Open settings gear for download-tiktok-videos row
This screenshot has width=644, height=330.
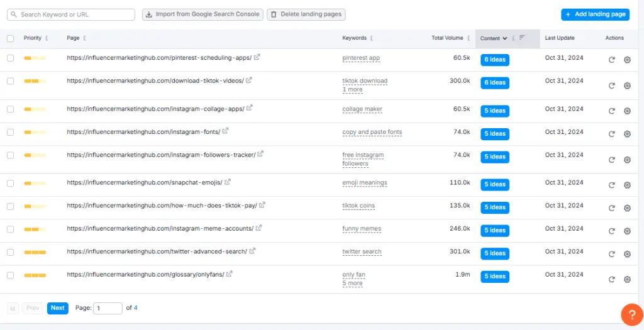point(627,85)
